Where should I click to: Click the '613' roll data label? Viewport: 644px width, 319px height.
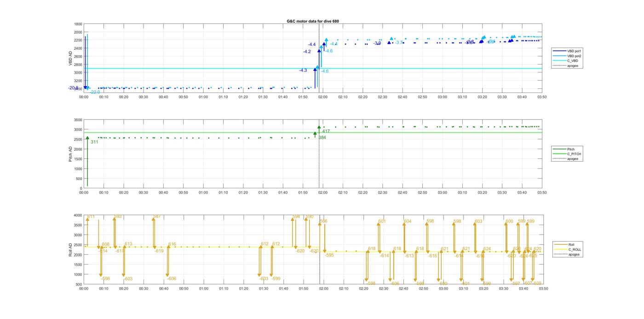coord(128,244)
